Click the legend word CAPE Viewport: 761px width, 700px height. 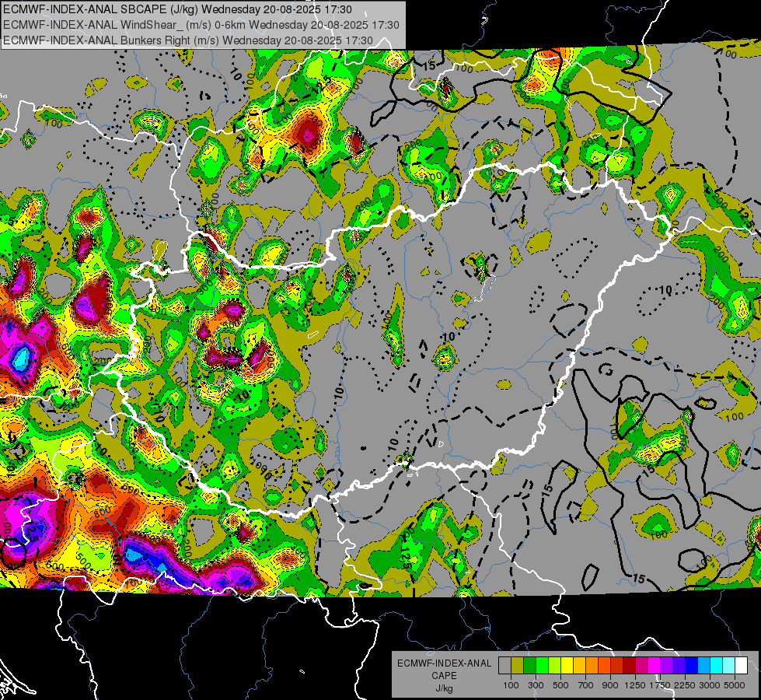(x=444, y=676)
